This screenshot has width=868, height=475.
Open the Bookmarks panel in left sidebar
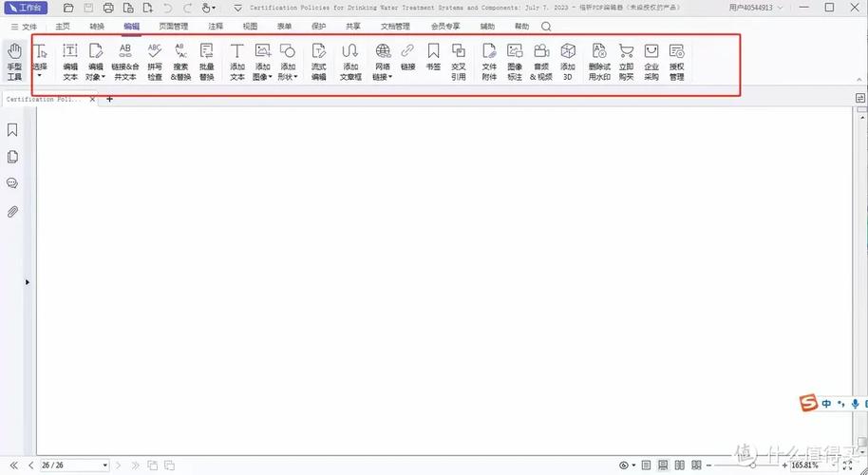click(x=12, y=129)
